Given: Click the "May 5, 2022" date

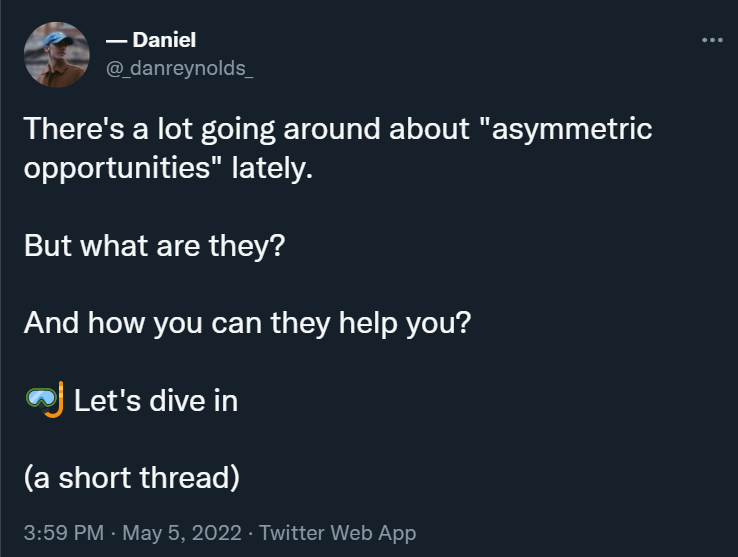Looking at the screenshot, I should coord(180,533).
